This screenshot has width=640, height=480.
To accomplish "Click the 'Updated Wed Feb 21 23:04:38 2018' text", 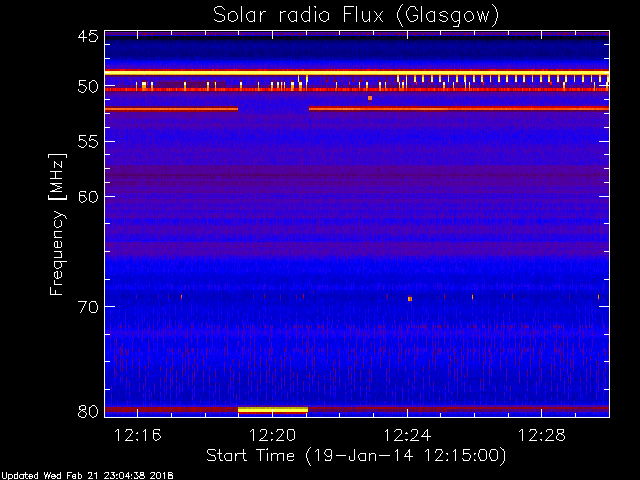I will tap(87, 476).
